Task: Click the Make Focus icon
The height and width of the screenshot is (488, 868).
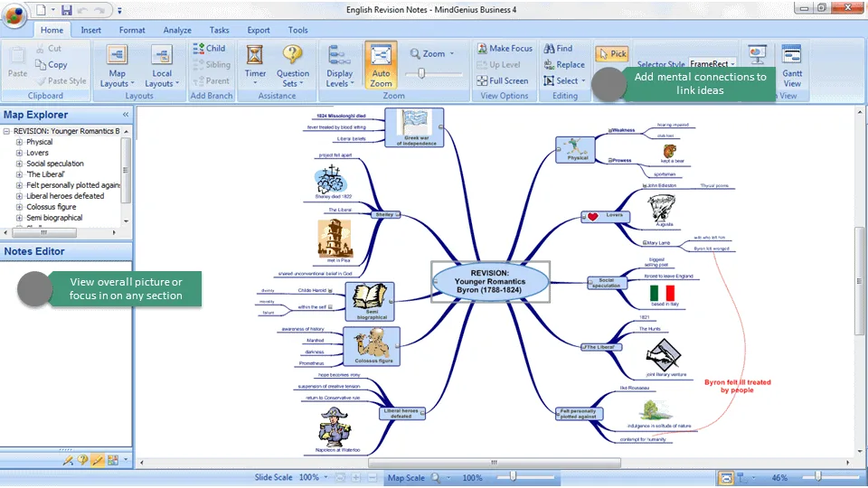Action: point(482,49)
